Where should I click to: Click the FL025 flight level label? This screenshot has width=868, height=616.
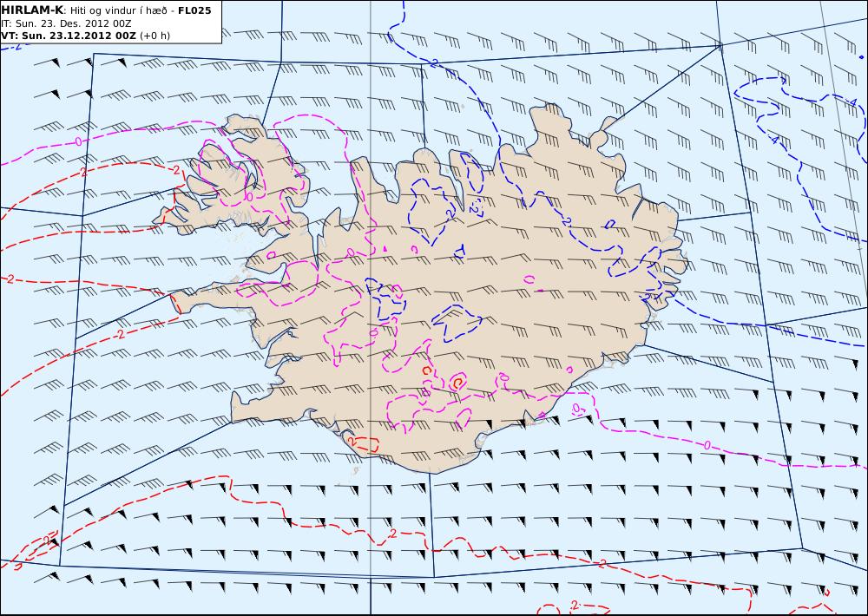point(194,10)
